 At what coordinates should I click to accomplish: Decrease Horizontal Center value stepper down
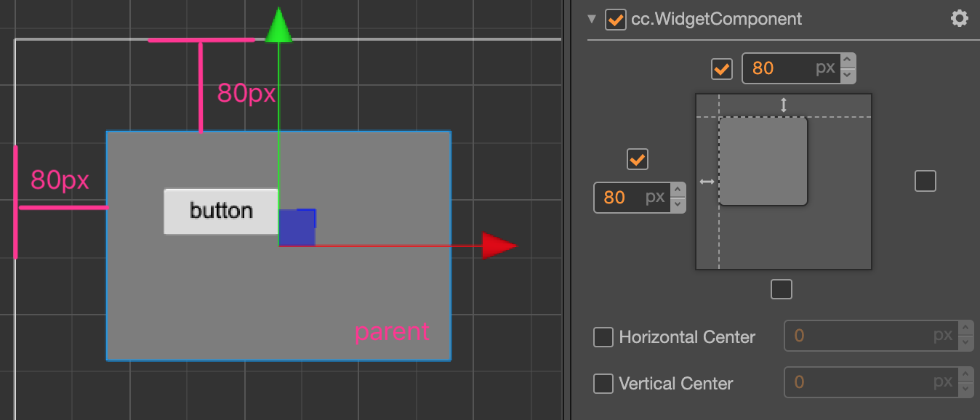pos(965,344)
